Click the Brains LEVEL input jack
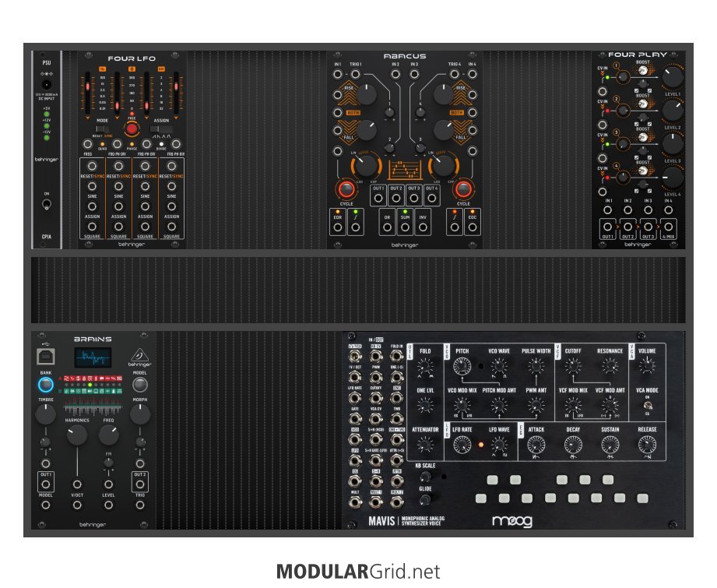Image resolution: width=717 pixels, height=588 pixels. pos(108,505)
